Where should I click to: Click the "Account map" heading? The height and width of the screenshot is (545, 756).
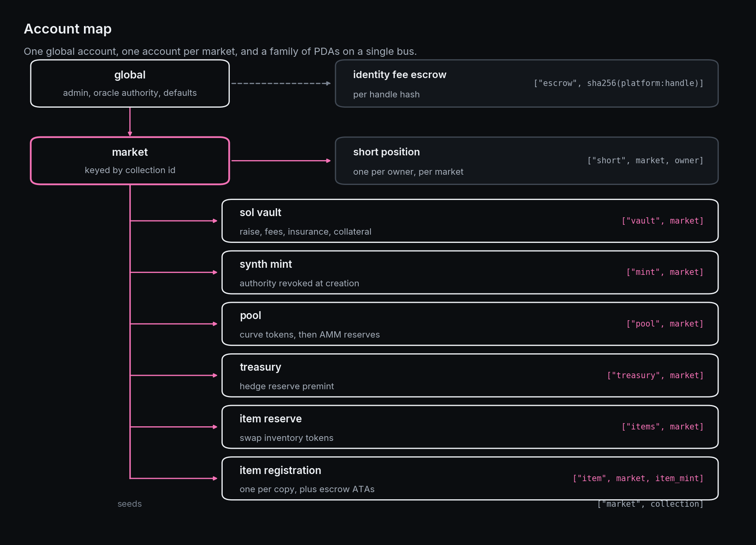68,29
